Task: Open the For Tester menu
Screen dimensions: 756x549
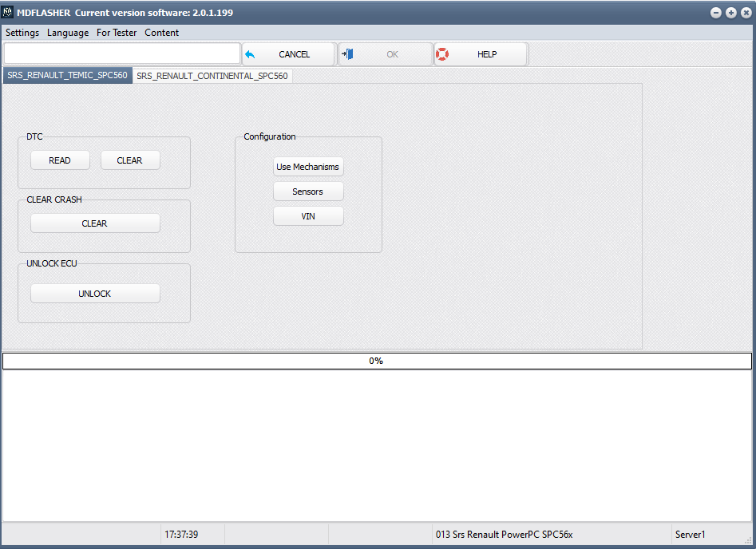Action: click(117, 33)
